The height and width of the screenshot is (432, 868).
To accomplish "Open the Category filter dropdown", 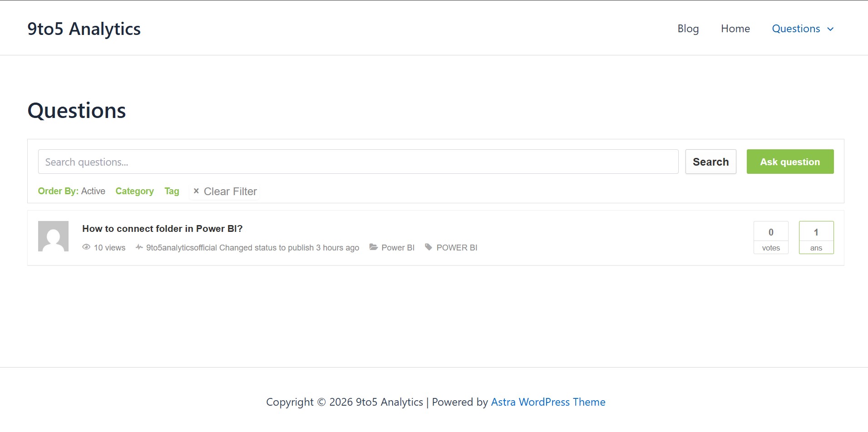I will point(134,191).
